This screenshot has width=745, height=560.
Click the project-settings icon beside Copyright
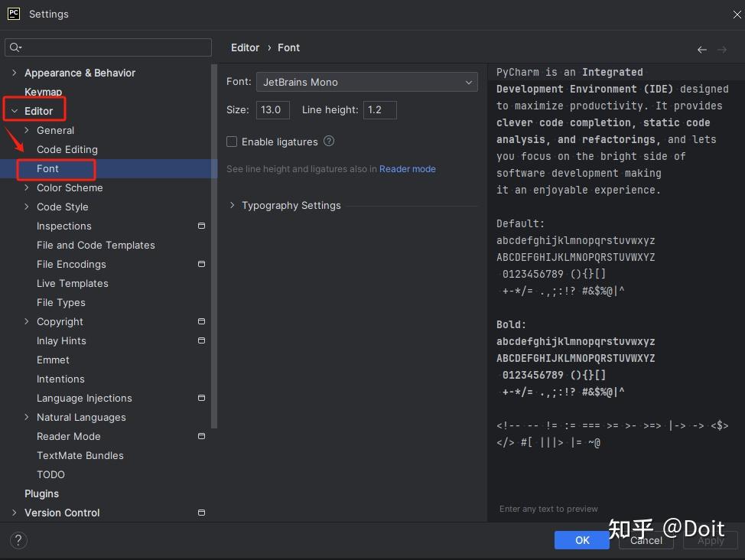201,321
